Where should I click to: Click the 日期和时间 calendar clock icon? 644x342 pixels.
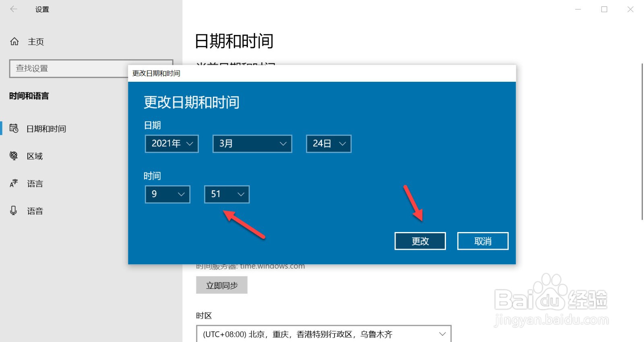[x=14, y=129]
